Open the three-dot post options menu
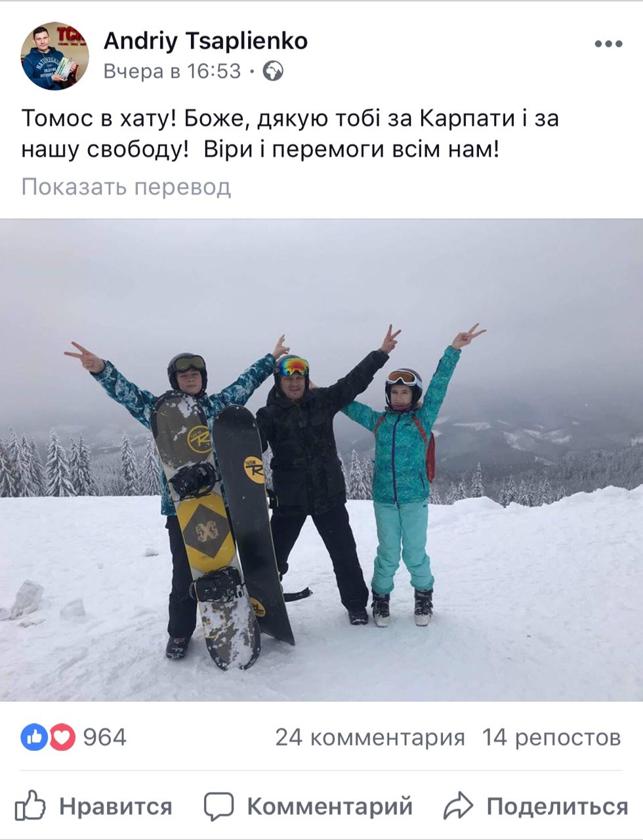 coord(608,44)
